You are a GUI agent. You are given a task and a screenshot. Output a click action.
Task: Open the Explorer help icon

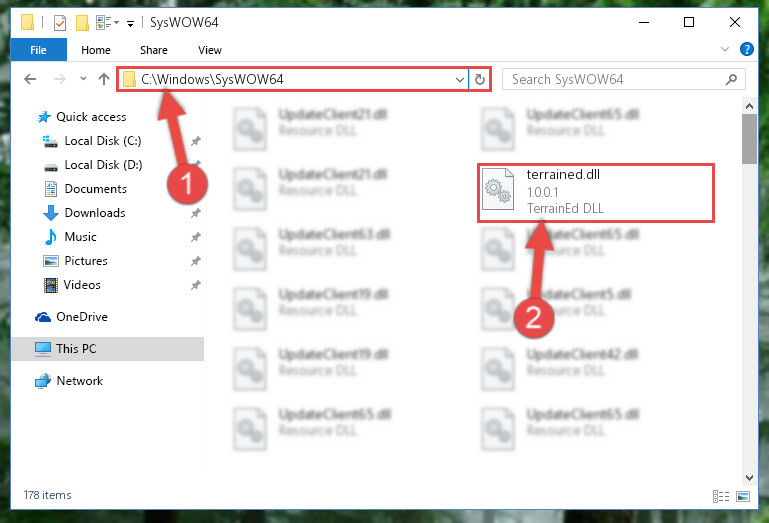tap(746, 49)
